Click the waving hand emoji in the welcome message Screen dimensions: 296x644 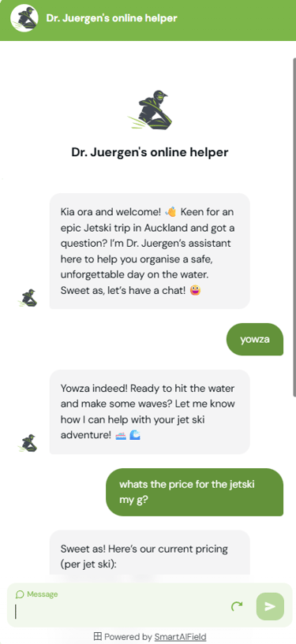(170, 212)
